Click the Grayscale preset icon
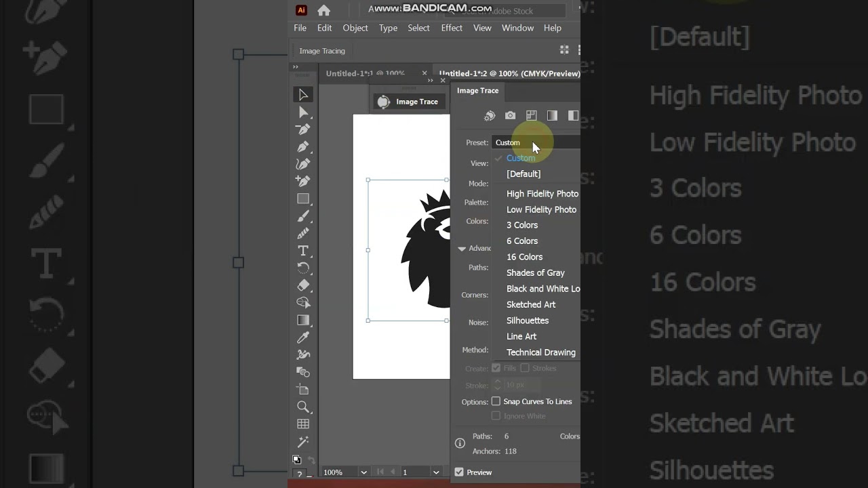Screen dimensions: 868x488 552,116
